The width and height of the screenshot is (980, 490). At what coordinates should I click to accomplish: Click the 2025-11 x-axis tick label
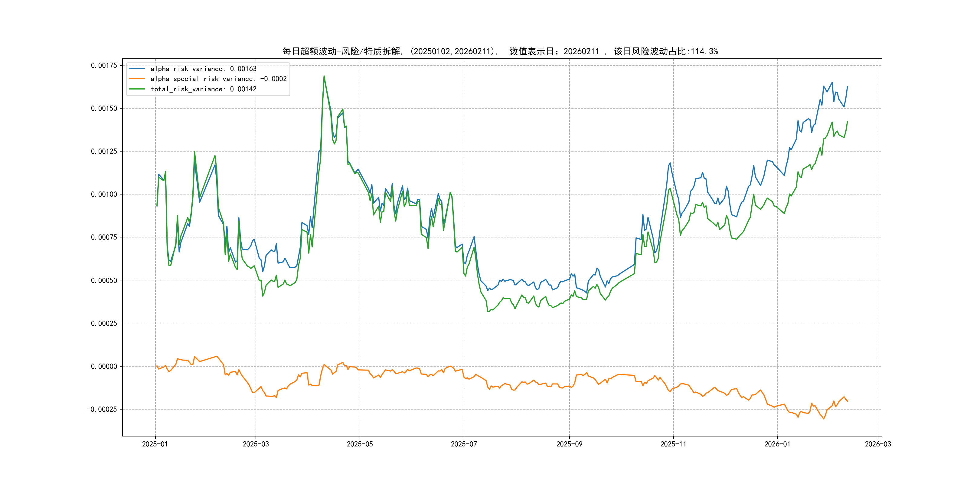point(673,444)
